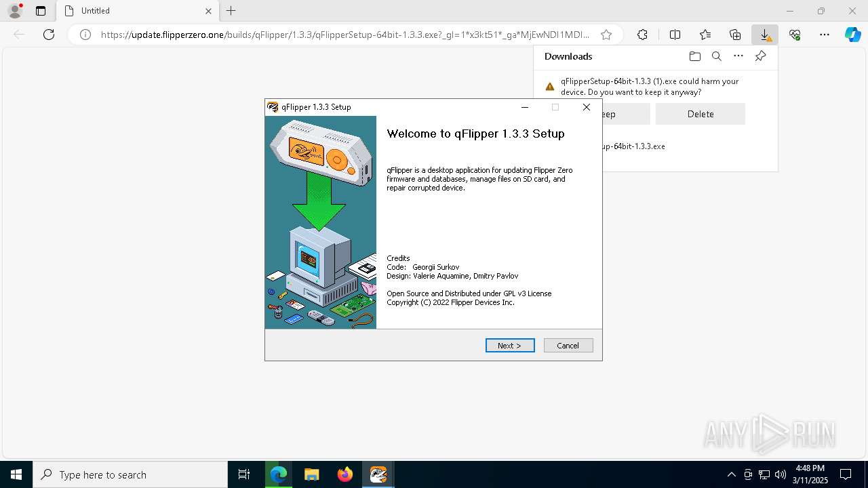868x488 pixels.
Task: Click Next in the qFlipper setup wizard
Action: click(x=510, y=346)
